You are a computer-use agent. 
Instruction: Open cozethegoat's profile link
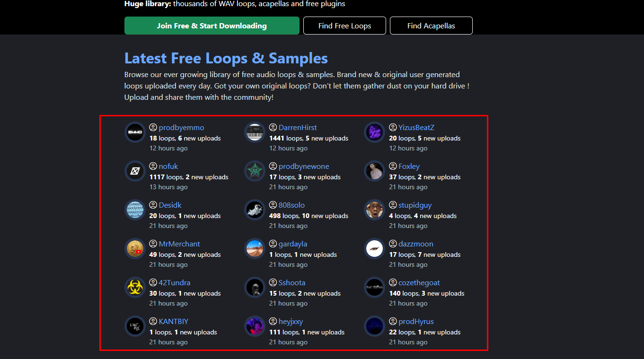[419, 282]
